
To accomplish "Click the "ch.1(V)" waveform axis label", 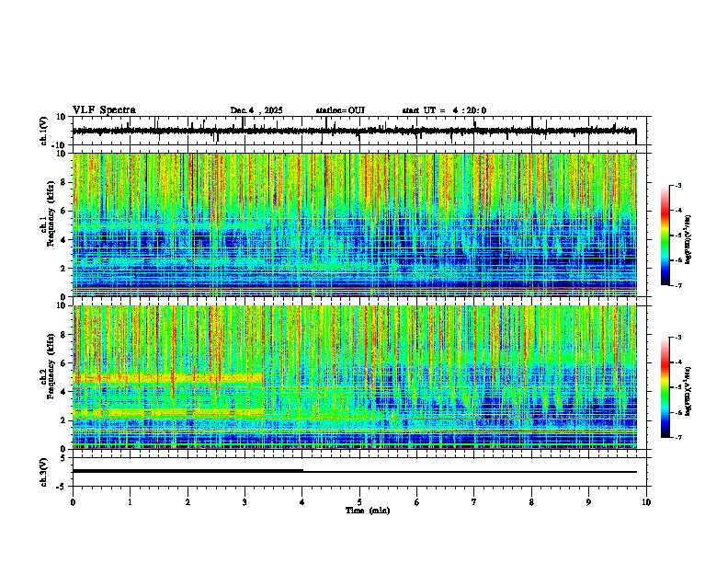I will click(44, 131).
